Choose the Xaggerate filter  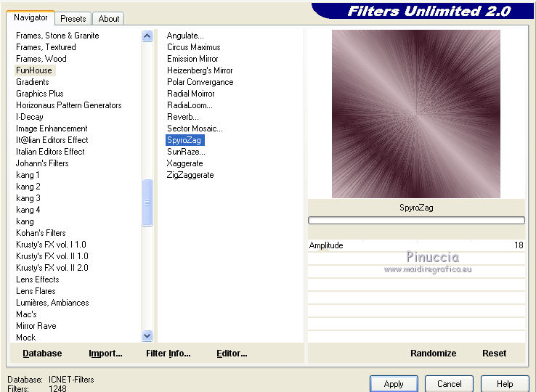point(184,163)
